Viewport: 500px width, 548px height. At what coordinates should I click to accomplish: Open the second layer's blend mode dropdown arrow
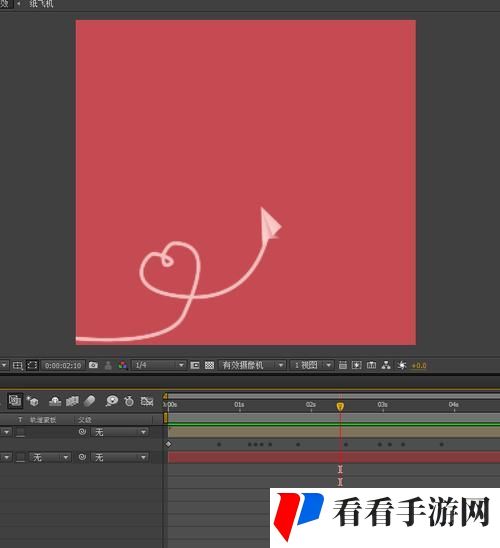pos(6,457)
